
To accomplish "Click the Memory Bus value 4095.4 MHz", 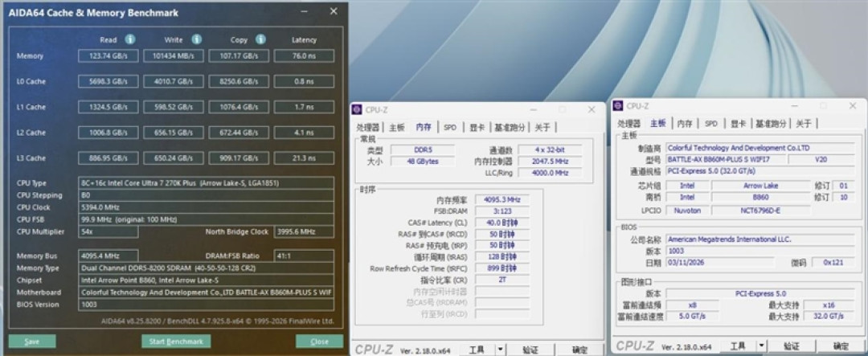I will 108,256.
